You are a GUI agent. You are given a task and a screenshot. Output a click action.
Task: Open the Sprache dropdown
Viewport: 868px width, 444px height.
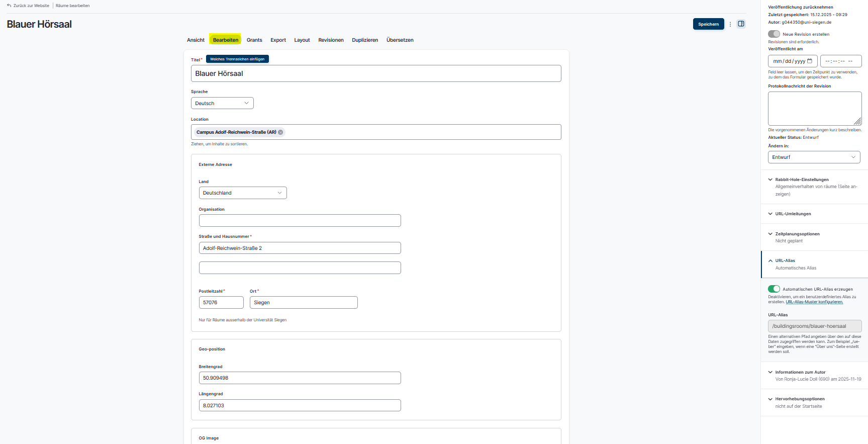pos(222,103)
